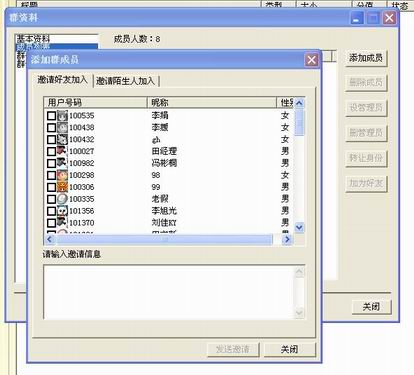Click 关闭 button in 群资料 window

pyautogui.click(x=371, y=307)
